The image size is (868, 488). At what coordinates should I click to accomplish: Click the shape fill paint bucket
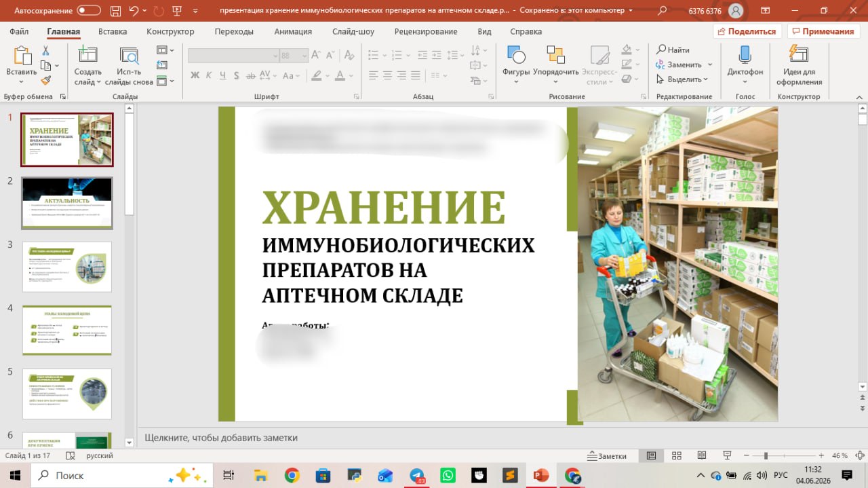pos(626,50)
